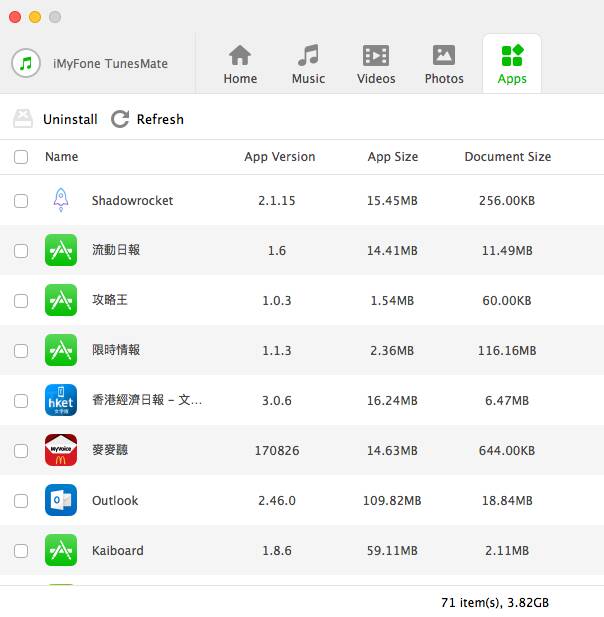Image resolution: width=604 pixels, height=617 pixels.
Task: Click the Kaiboard app icon
Action: pyautogui.click(x=61, y=550)
